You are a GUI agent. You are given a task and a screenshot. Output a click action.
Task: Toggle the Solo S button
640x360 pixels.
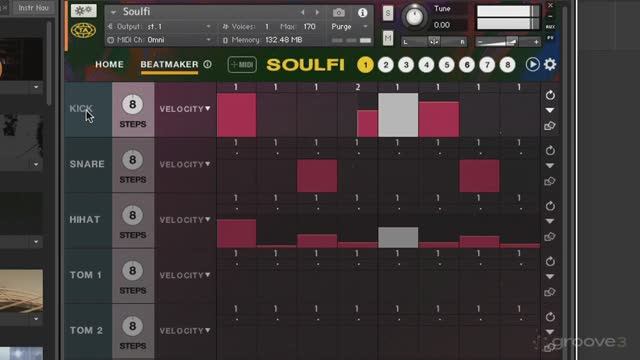[x=388, y=13]
